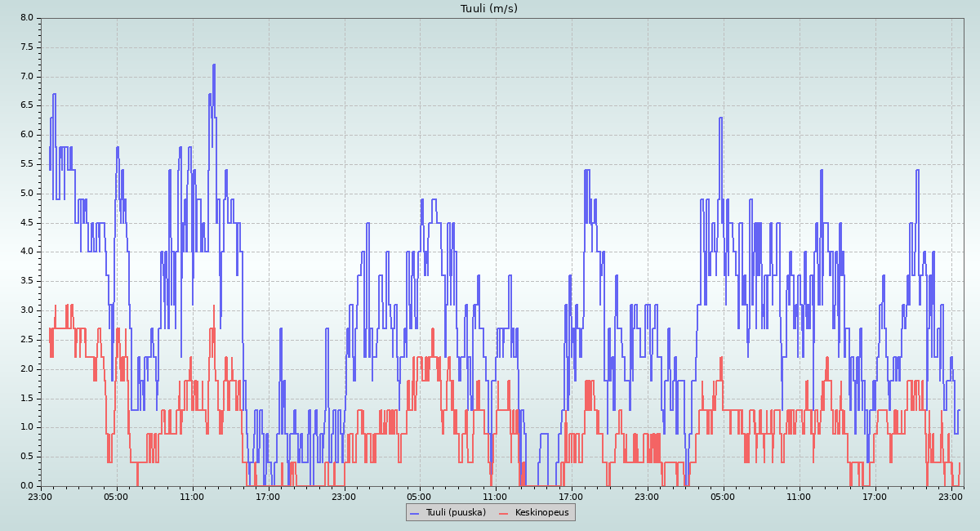The width and height of the screenshot is (980, 531).
Task: Click the 1.5 y-axis tick label
Action: click(x=26, y=398)
